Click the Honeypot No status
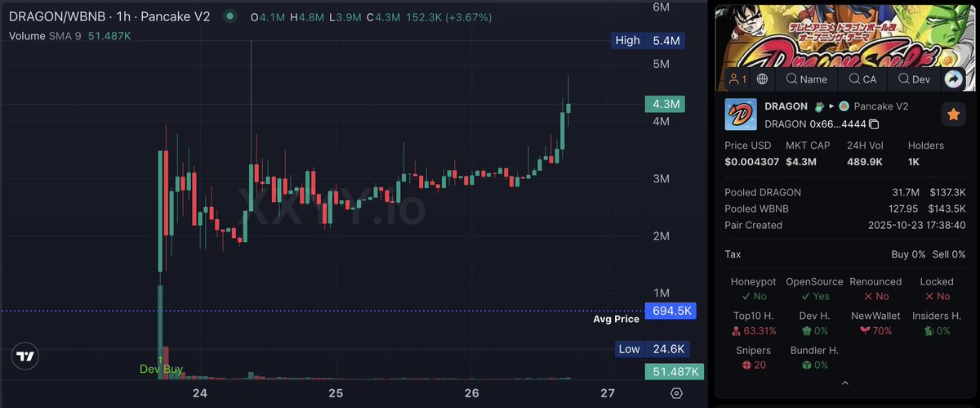Viewport: 980px width, 408px height. pyautogui.click(x=753, y=297)
